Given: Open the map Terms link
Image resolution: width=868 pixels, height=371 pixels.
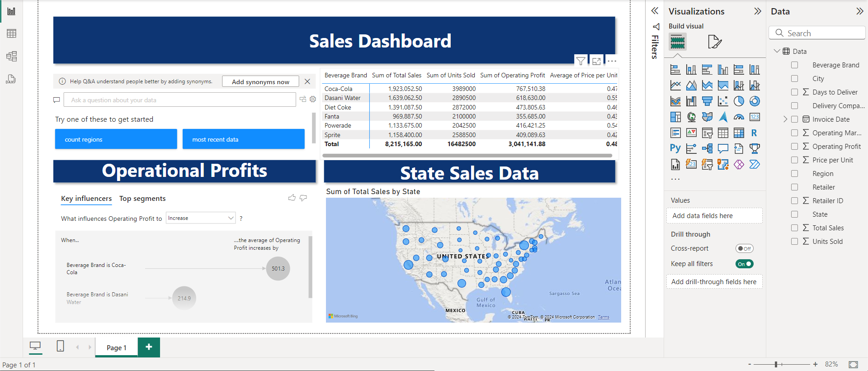Looking at the screenshot, I should coord(604,317).
